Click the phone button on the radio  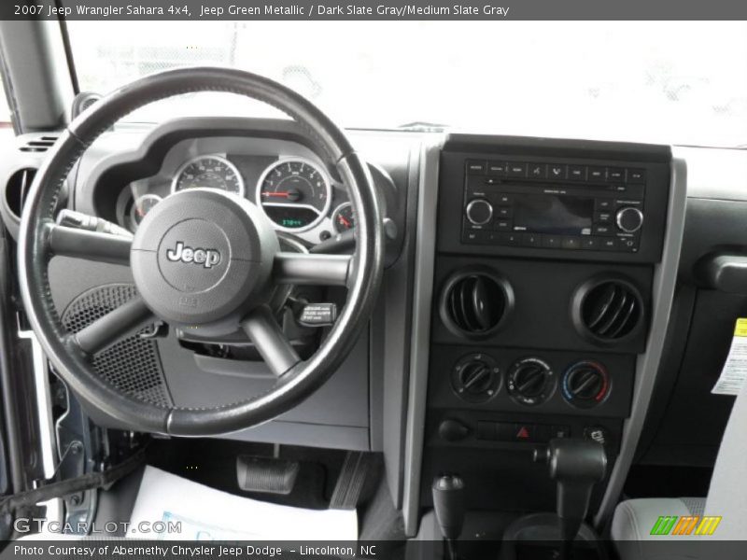click(x=557, y=171)
